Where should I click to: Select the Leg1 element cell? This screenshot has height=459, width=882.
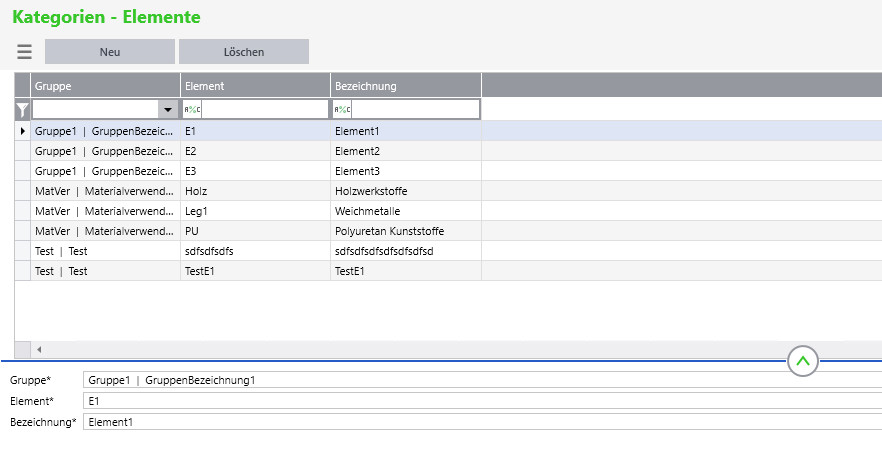(255, 211)
